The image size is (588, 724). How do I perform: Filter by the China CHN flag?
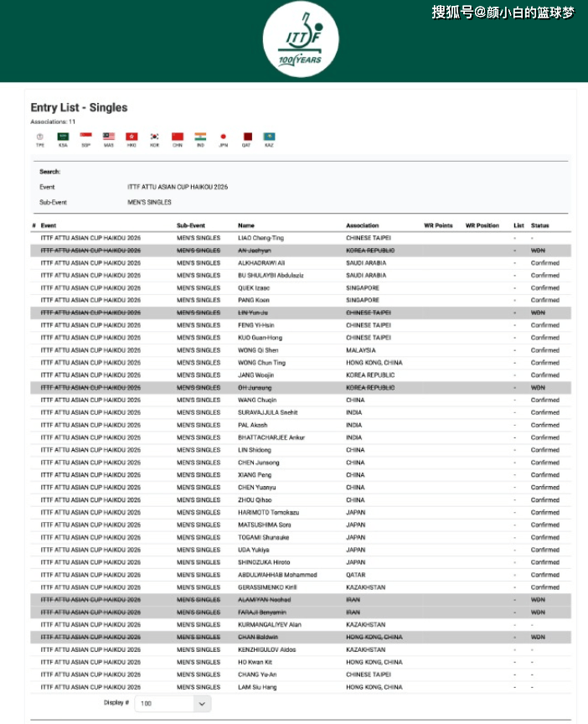point(177,137)
